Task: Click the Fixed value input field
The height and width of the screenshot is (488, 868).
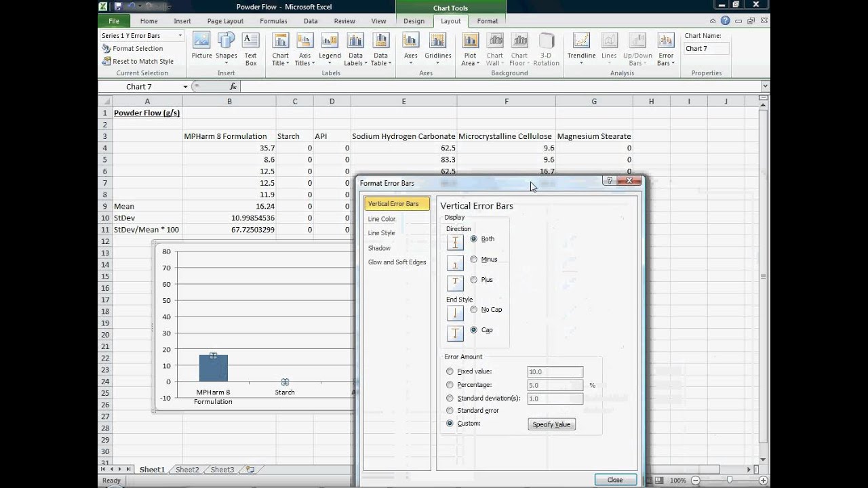Action: pos(555,371)
